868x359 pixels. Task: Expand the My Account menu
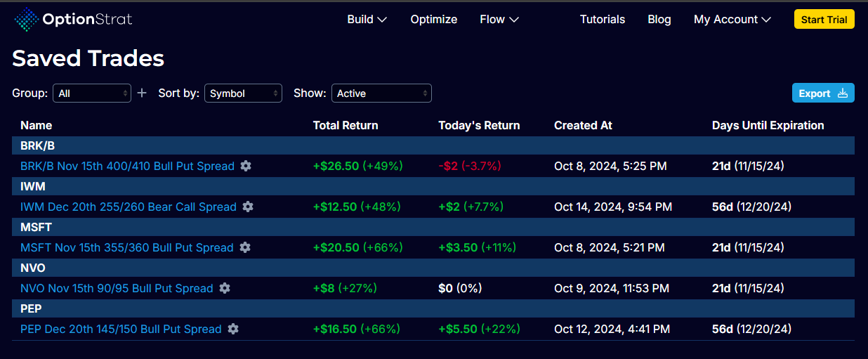click(732, 20)
